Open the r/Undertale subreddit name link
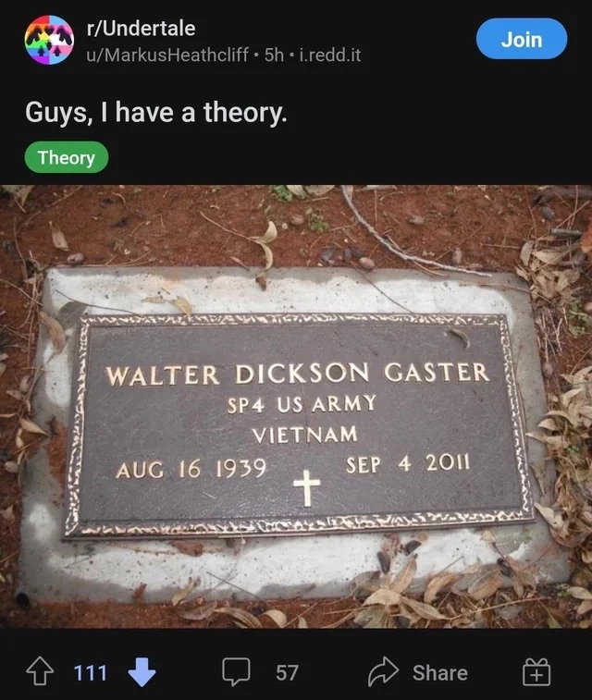This screenshot has height=700, width=592. (x=141, y=29)
